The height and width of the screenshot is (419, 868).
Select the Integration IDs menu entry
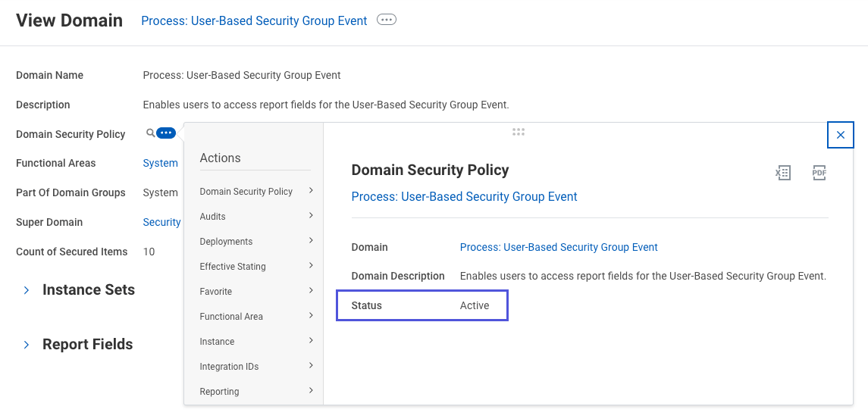point(229,367)
